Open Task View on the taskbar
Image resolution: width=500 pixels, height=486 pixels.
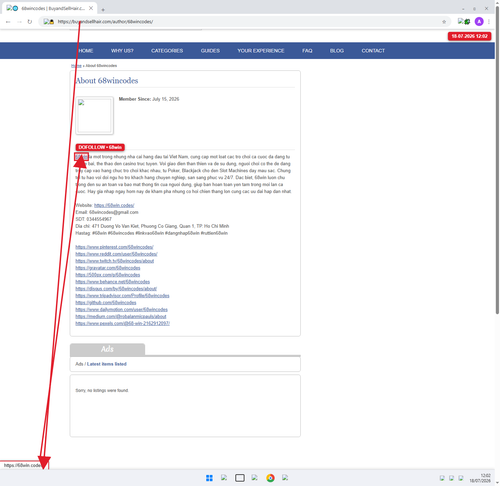240,478
